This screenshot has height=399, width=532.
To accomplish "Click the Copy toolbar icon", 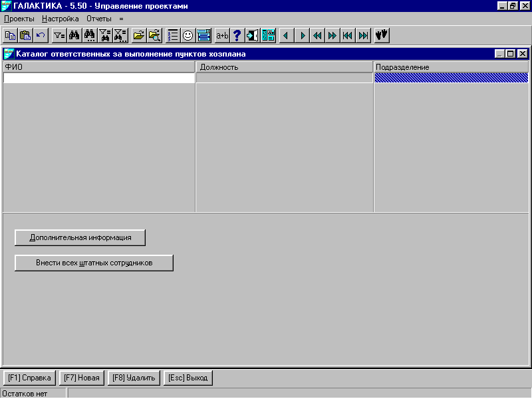I will coord(10,36).
